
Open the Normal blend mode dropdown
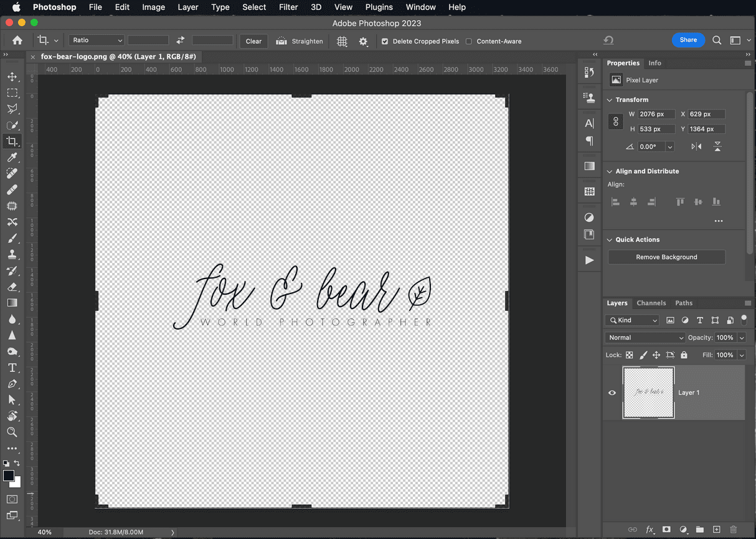coord(645,337)
